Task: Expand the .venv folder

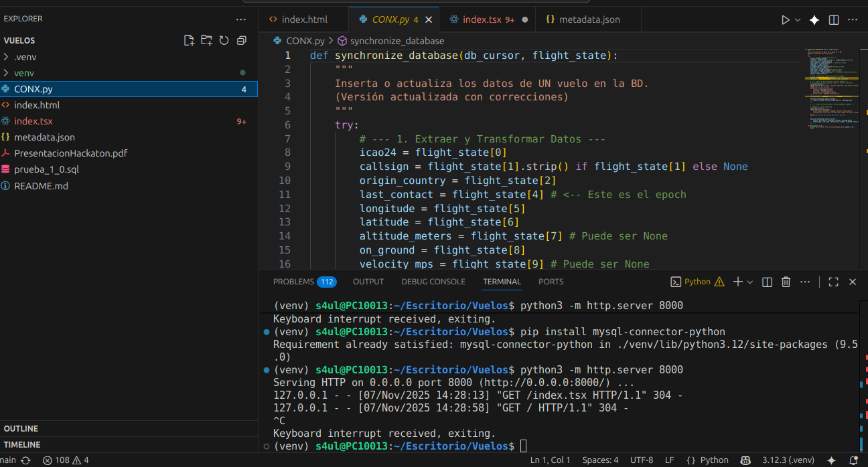Action: coord(24,57)
